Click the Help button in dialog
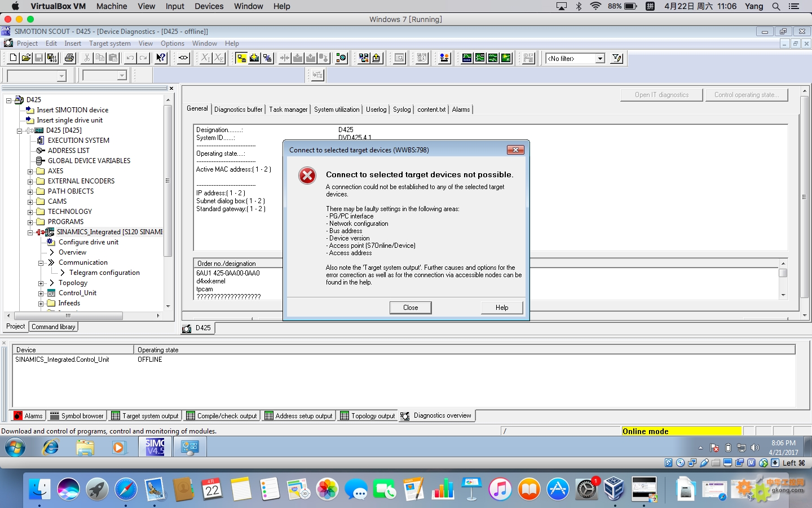Image resolution: width=812 pixels, height=508 pixels. coord(502,308)
